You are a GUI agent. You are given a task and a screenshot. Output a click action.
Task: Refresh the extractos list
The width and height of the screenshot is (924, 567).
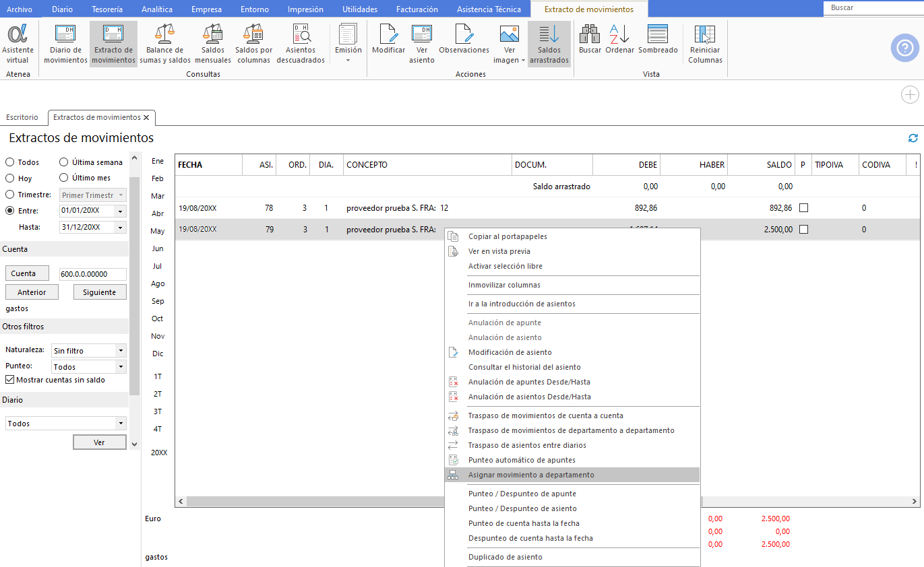tap(913, 138)
